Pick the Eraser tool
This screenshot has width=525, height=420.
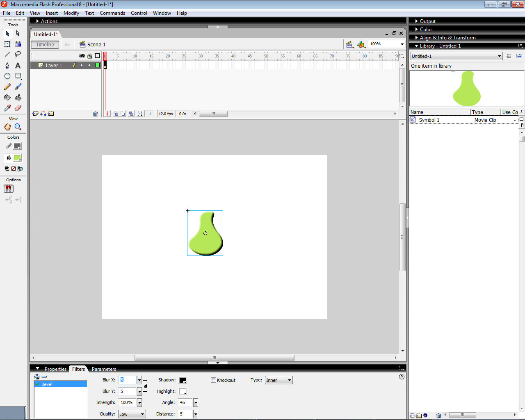(x=18, y=108)
